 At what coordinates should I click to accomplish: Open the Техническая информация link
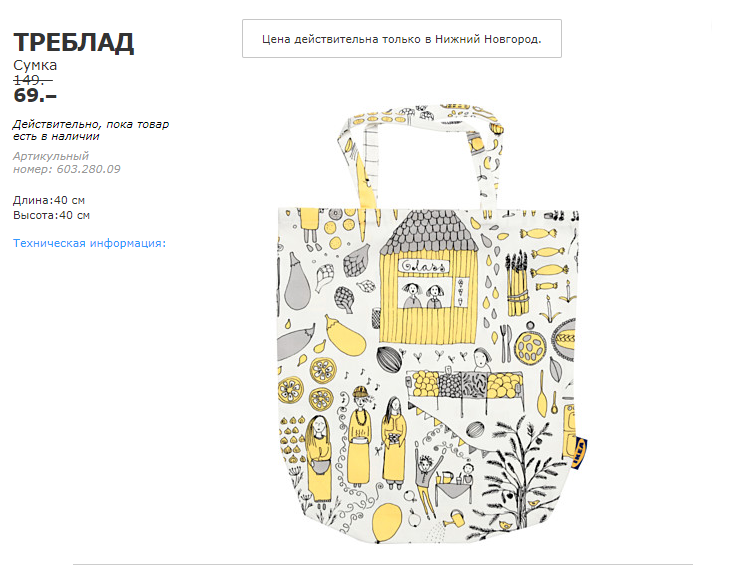(x=89, y=243)
